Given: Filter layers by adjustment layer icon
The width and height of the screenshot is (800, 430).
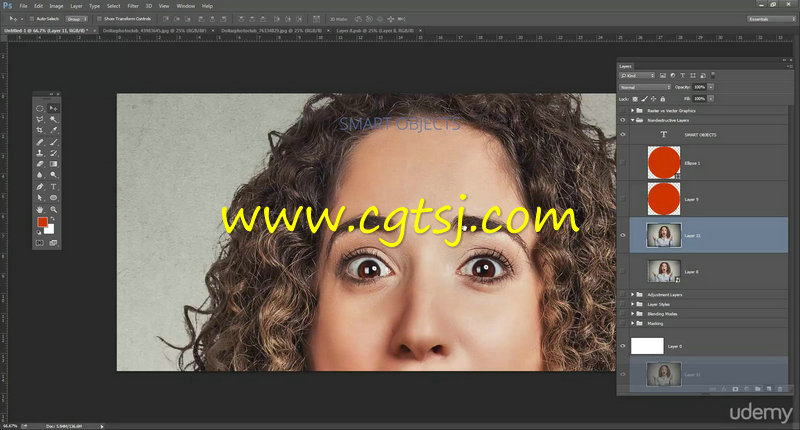Looking at the screenshot, I should [672, 75].
